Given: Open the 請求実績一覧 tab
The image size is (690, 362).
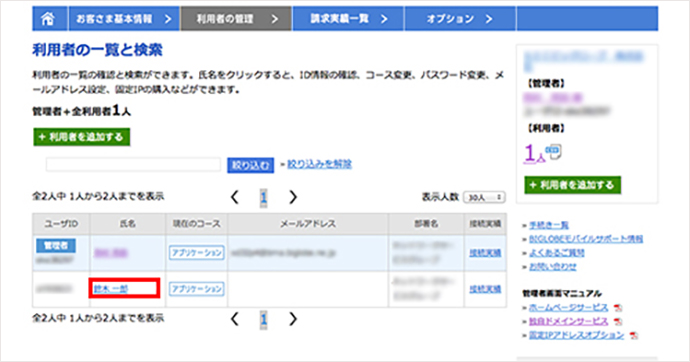Looking at the screenshot, I should coord(348,18).
